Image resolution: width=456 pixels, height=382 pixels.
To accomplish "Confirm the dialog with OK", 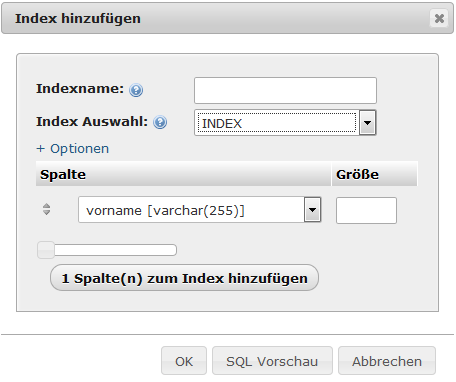I will (x=184, y=361).
